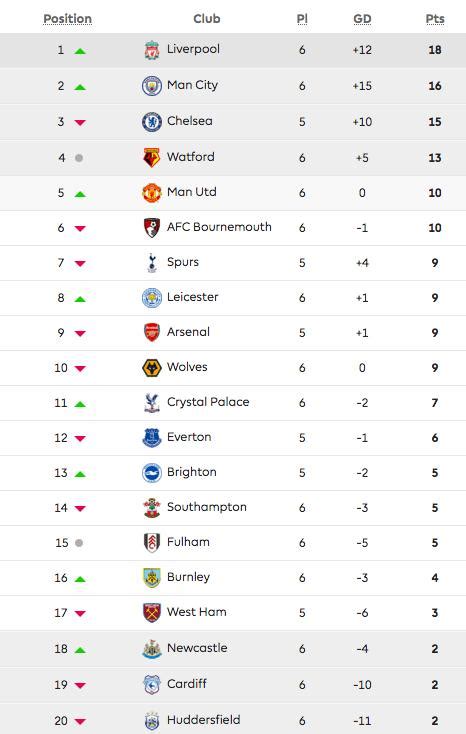Click the Arsenal crest icon
The width and height of the screenshot is (466, 734).
tap(152, 333)
